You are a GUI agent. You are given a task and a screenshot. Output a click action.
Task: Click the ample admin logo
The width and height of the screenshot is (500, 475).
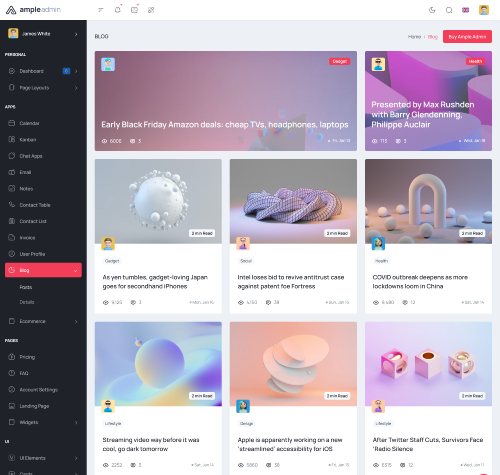click(33, 10)
